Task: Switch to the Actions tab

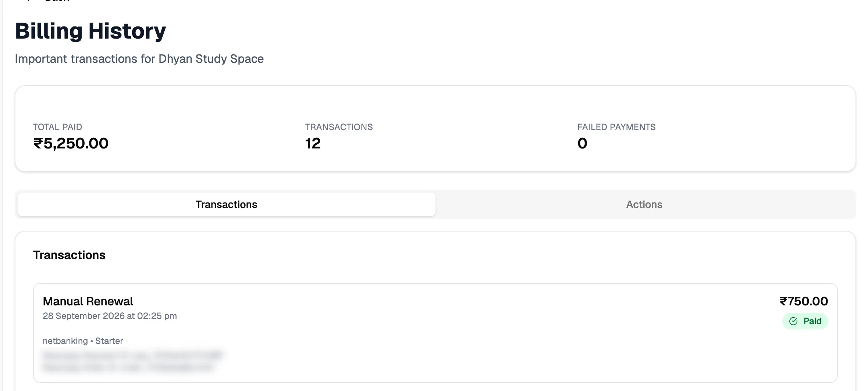Action: click(644, 204)
